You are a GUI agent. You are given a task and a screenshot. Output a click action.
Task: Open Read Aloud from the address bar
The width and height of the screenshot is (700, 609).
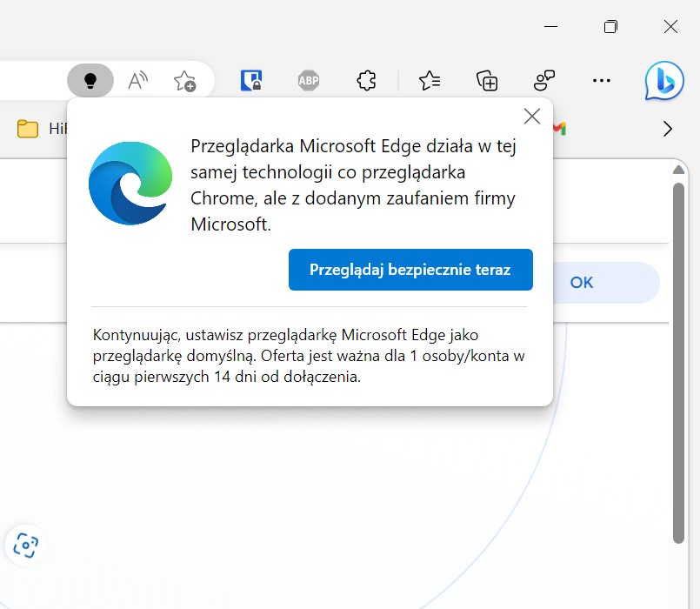137,81
